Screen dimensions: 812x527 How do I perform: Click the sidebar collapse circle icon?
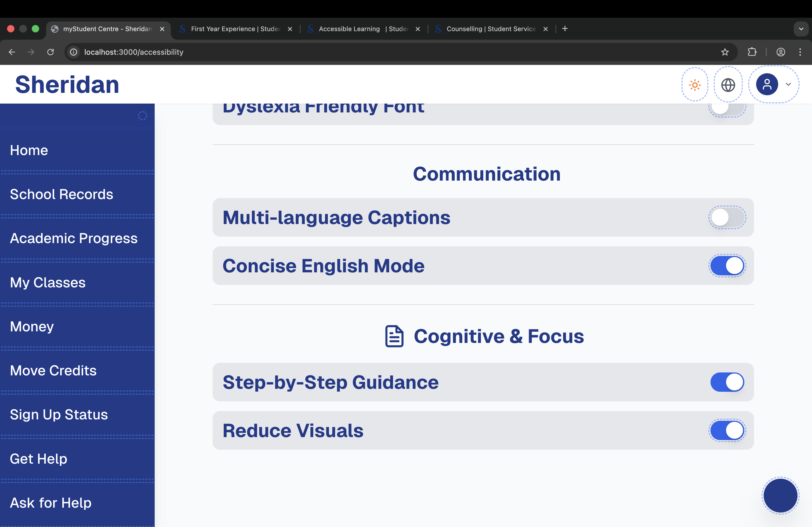(142, 116)
